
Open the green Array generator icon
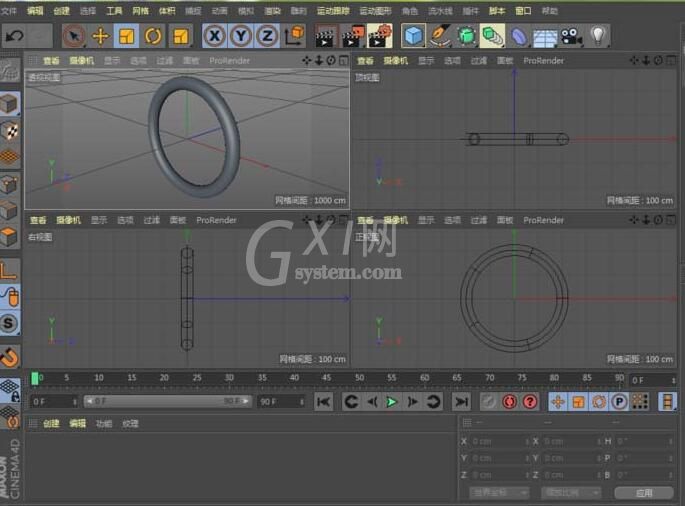pyautogui.click(x=492, y=35)
